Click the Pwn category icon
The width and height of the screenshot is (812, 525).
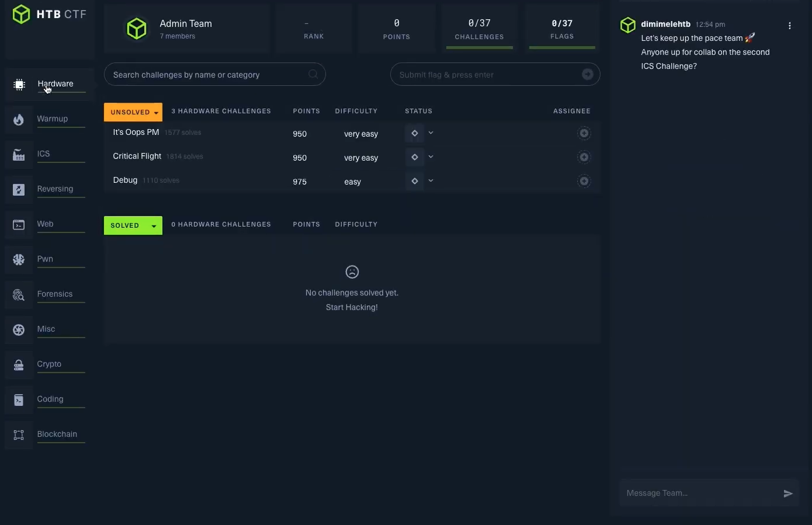(x=19, y=260)
